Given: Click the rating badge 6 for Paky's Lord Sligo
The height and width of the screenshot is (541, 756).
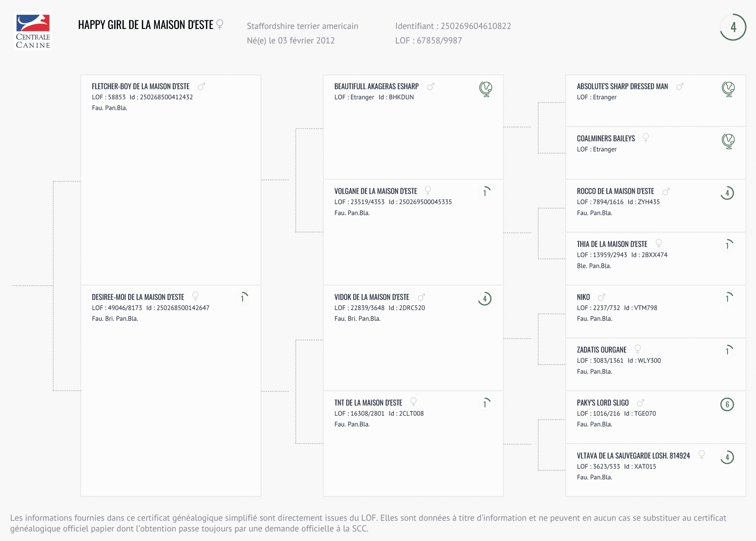Looking at the screenshot, I should 727,404.
